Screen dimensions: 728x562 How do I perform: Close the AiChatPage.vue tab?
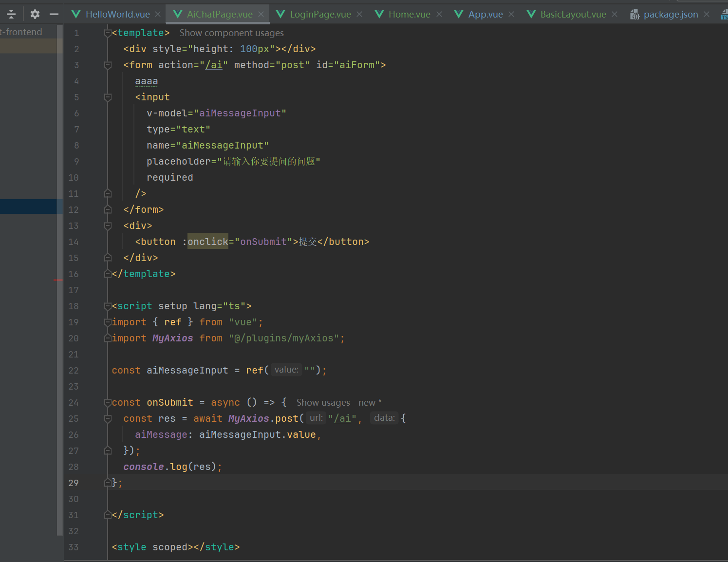pos(261,14)
